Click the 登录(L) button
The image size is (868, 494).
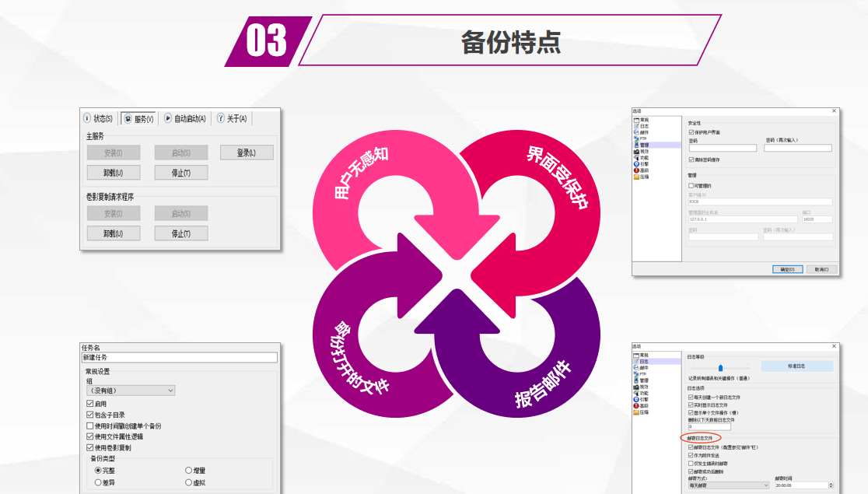coord(247,152)
